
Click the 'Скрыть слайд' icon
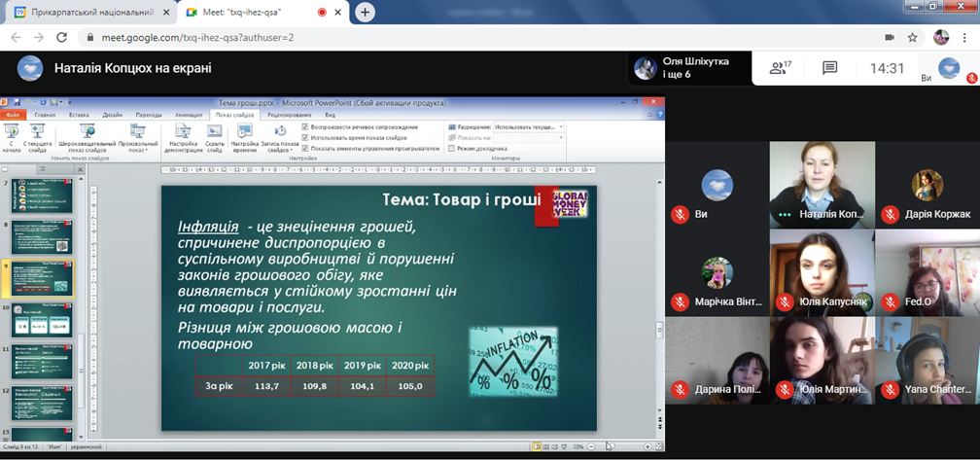(215, 133)
